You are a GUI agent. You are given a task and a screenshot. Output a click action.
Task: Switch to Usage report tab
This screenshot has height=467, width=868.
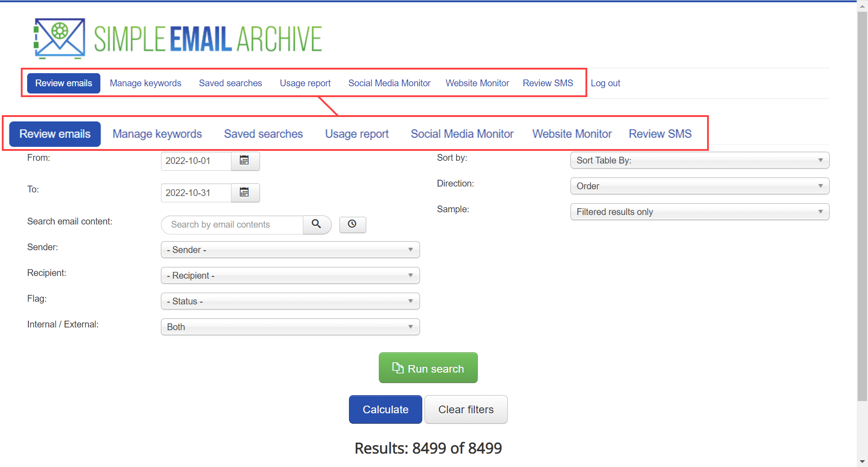[305, 83]
